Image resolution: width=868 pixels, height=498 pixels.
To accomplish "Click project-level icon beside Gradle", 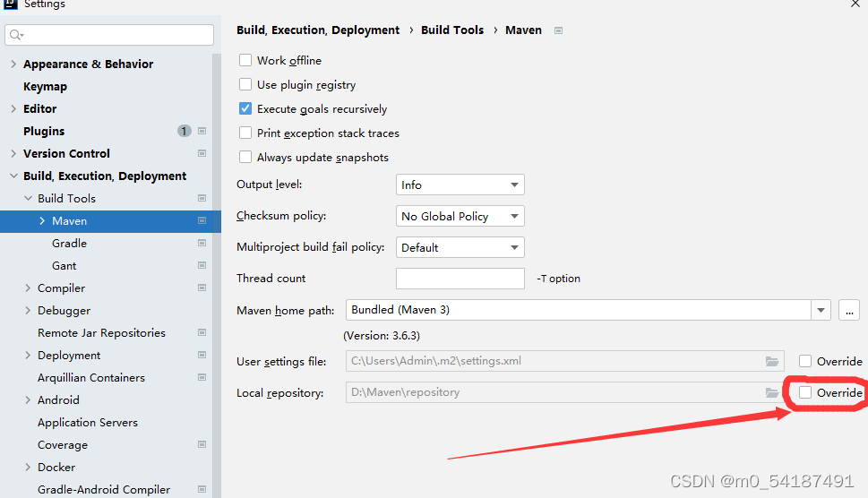I will pos(202,243).
